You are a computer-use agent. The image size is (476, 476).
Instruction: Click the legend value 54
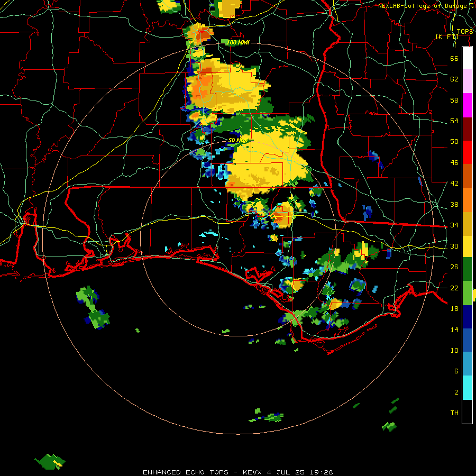(x=454, y=121)
